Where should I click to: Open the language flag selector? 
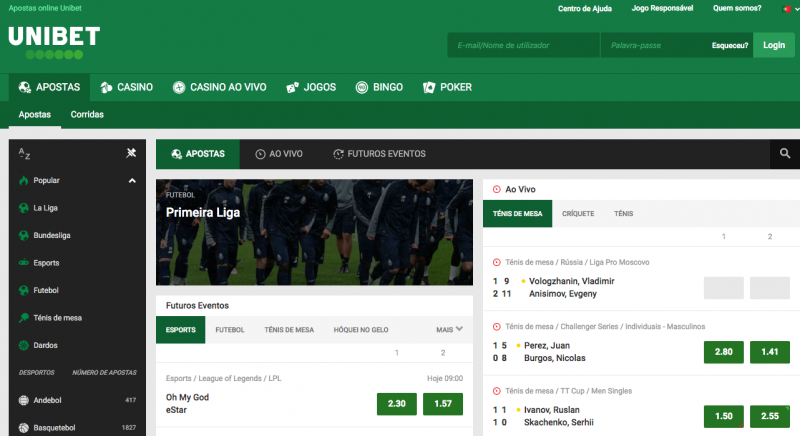(x=791, y=9)
